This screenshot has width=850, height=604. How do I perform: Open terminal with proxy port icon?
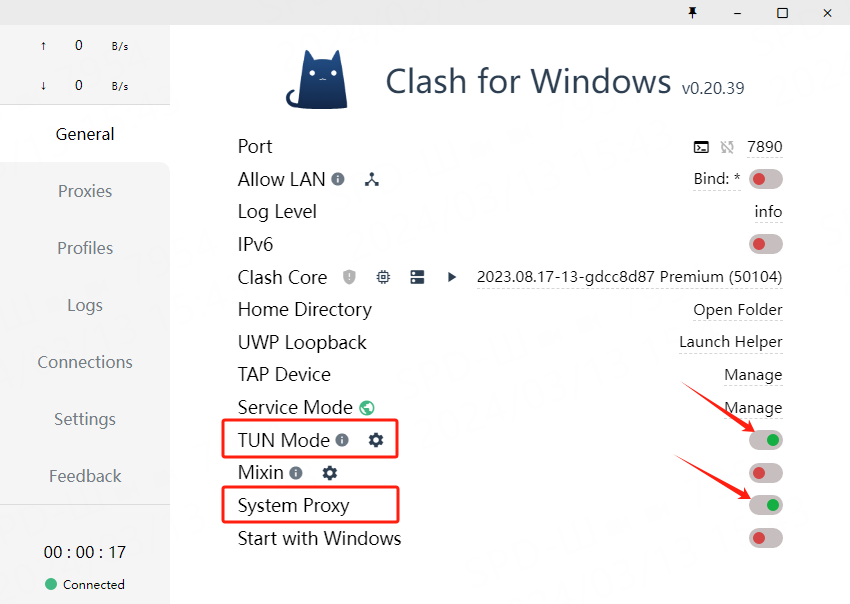701,147
